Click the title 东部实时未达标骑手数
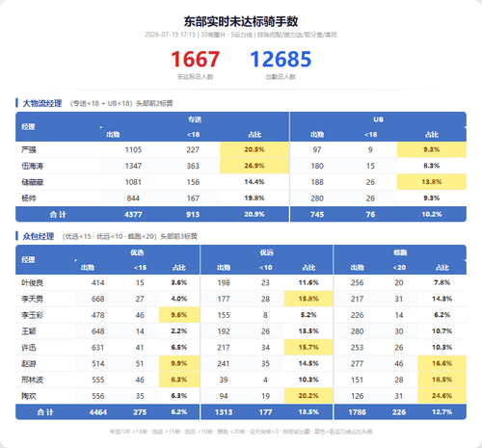The height and width of the screenshot is (448, 482). (241, 22)
